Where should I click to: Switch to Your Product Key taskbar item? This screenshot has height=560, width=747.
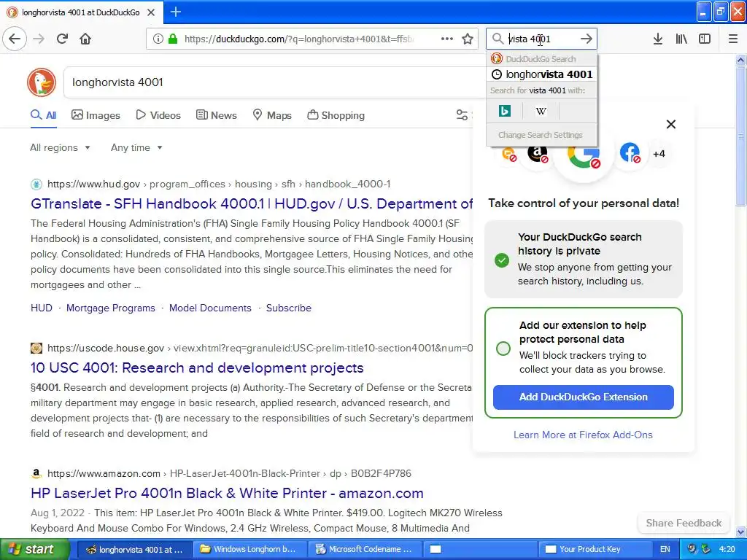[x=595, y=550]
